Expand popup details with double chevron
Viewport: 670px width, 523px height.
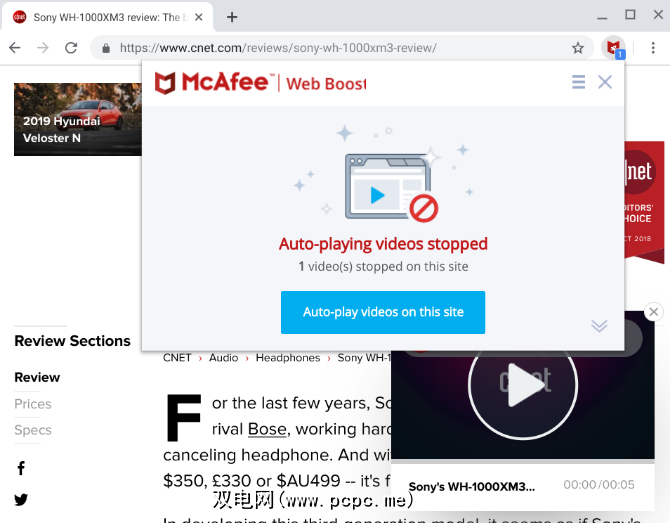(x=599, y=326)
